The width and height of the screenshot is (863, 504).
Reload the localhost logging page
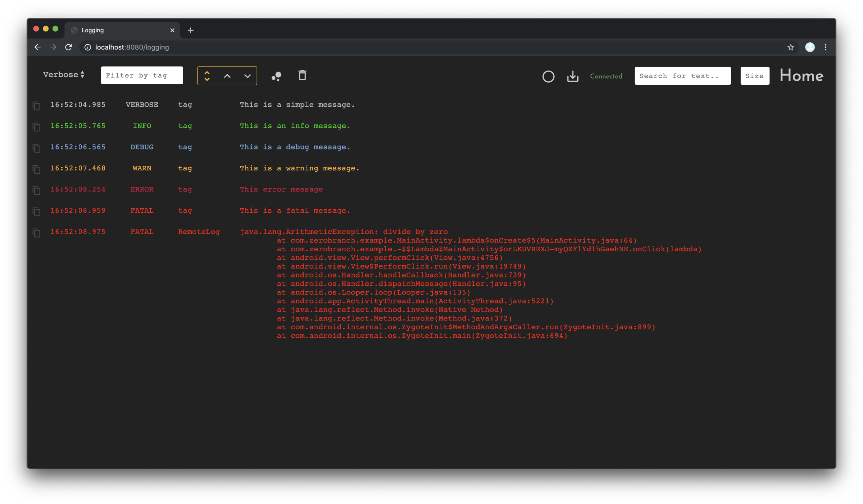[69, 47]
